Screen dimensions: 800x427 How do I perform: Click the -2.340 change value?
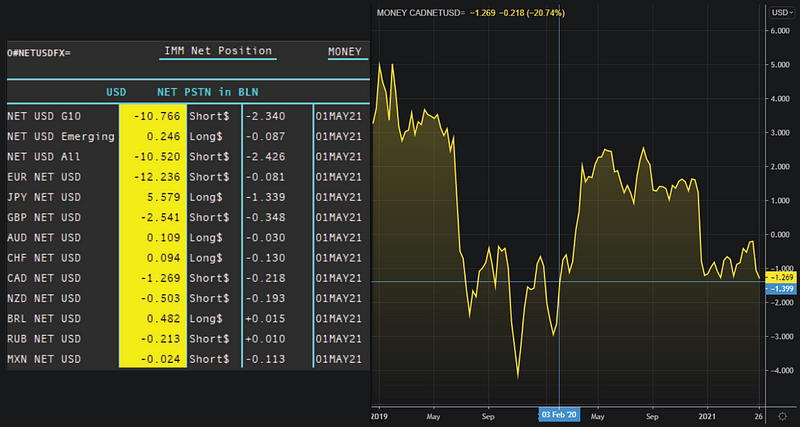click(265, 116)
